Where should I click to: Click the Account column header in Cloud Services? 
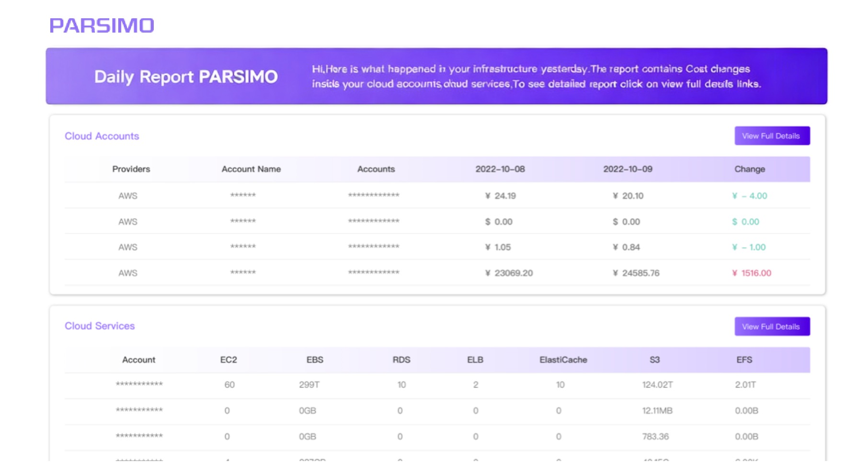point(138,360)
